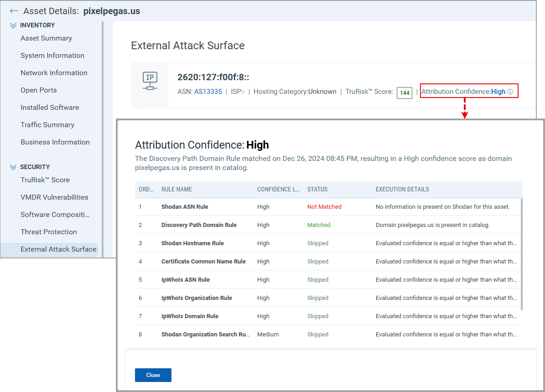
Task: Go to System Information page
Action: click(52, 56)
